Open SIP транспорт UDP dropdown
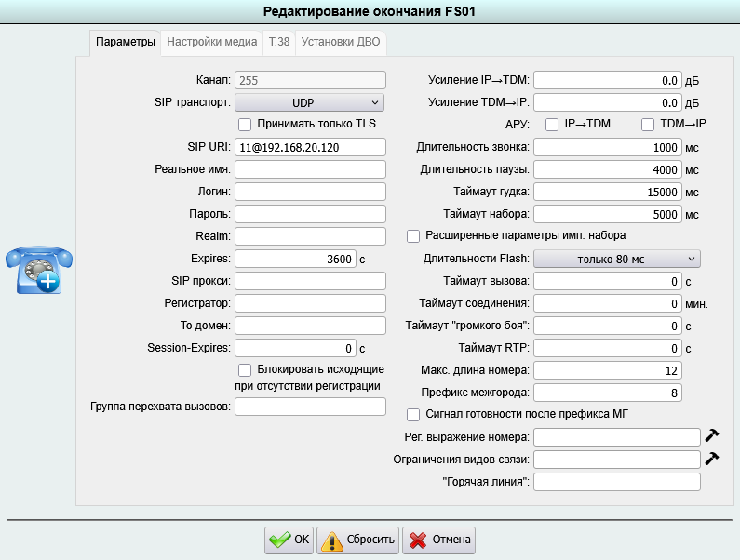 tap(310, 102)
